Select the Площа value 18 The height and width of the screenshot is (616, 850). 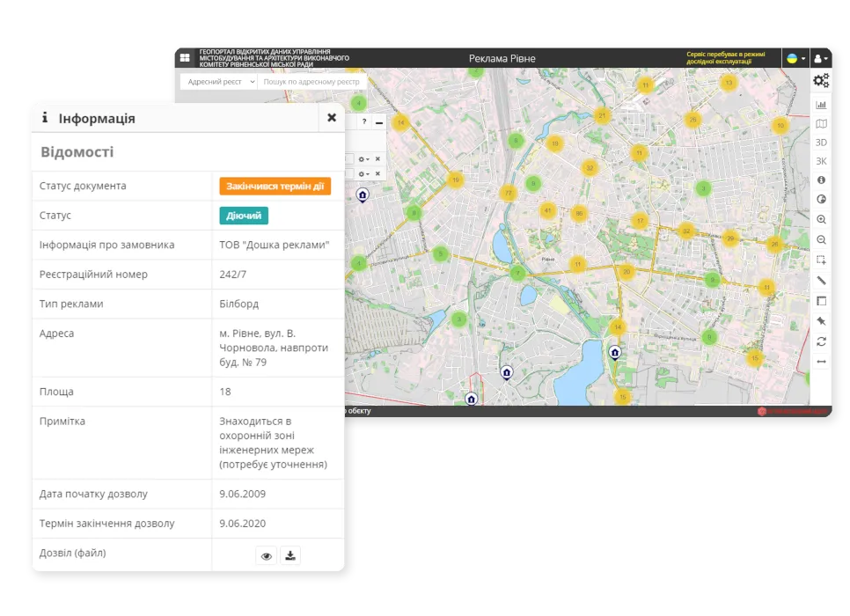[225, 392]
